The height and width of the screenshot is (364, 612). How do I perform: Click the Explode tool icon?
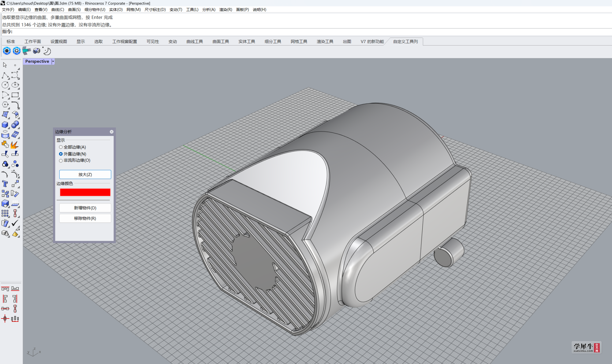tap(15, 145)
